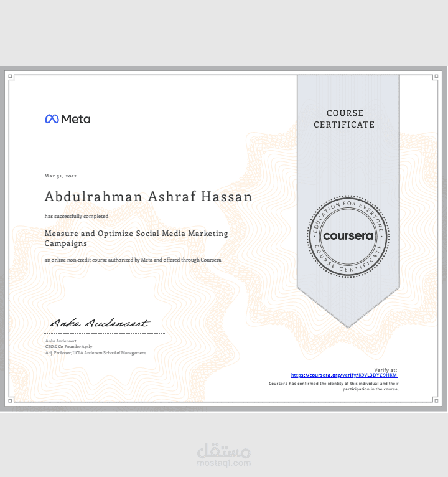Screen dimensions: 448x477
Task: Open the Coursera verification link
Action: click(x=344, y=375)
